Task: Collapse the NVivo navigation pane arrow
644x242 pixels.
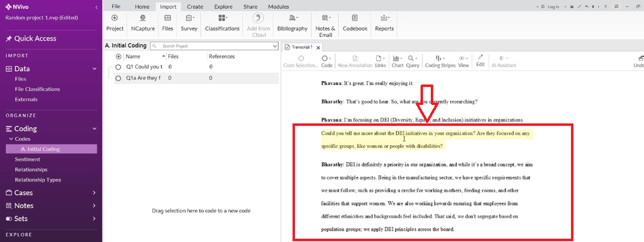Action: (96, 7)
